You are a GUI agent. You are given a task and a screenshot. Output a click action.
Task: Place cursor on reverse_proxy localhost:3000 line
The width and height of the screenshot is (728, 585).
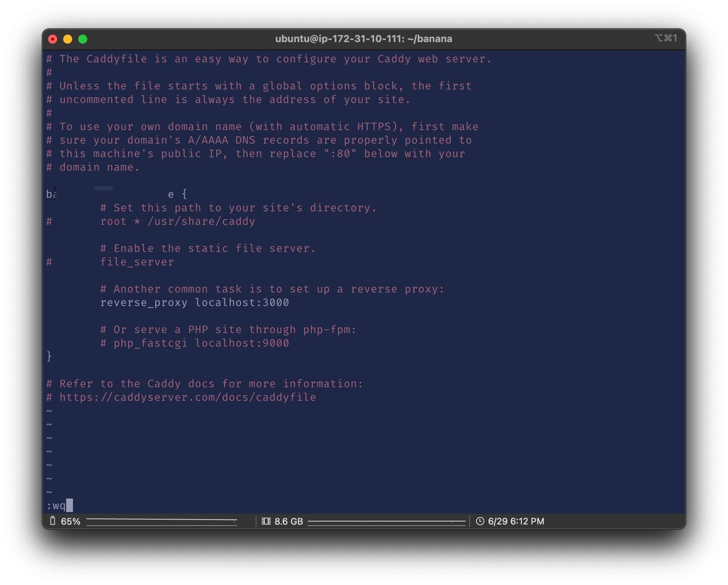[x=194, y=303]
